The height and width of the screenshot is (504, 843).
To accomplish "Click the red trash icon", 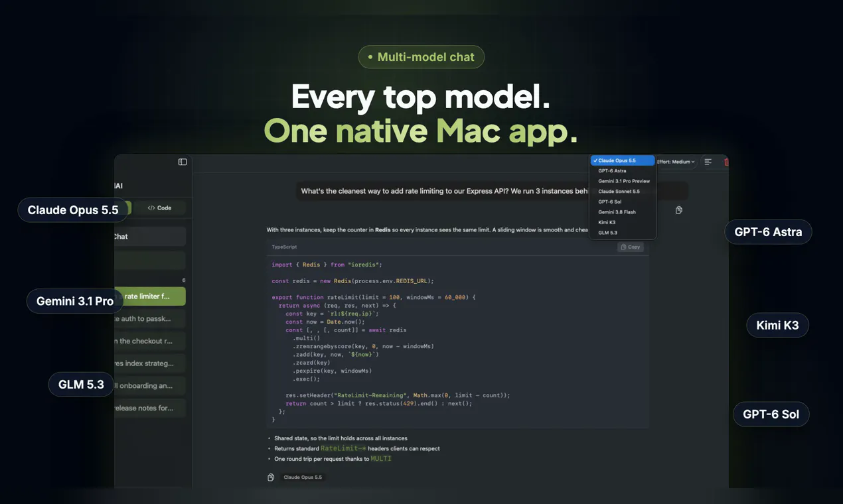I will 726,162.
